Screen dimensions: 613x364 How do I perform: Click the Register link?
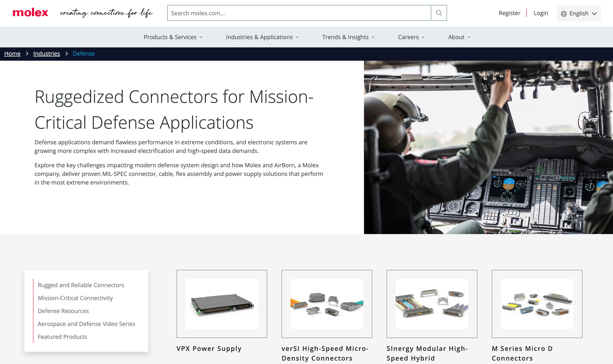(x=509, y=13)
